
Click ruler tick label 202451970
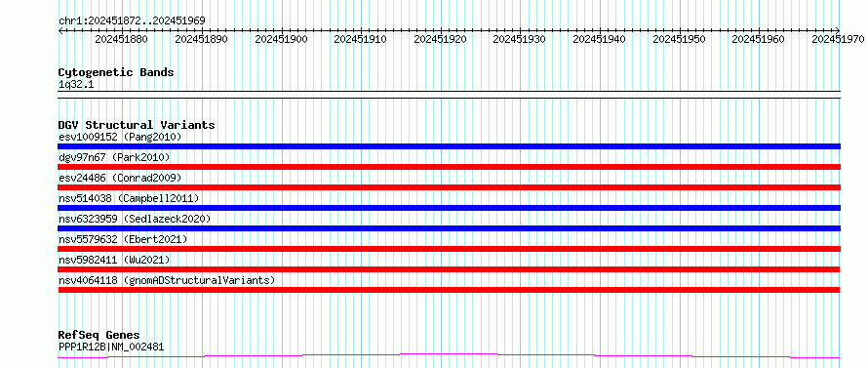coord(838,39)
